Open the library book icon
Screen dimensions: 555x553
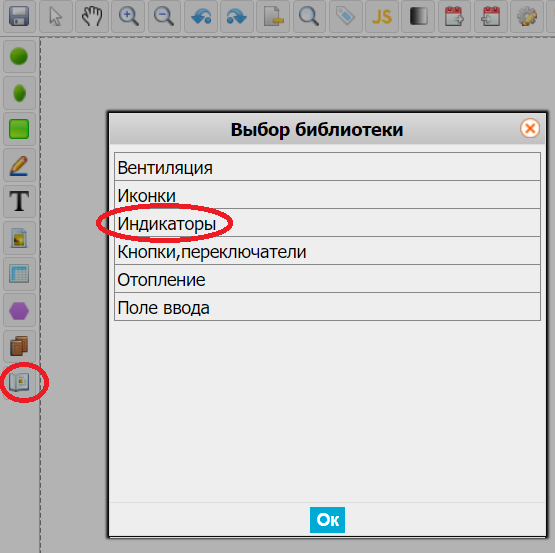tap(19, 382)
